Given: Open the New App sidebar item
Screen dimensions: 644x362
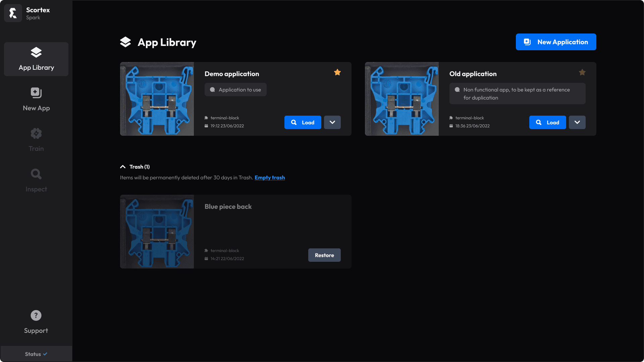Looking at the screenshot, I should 36,99.
